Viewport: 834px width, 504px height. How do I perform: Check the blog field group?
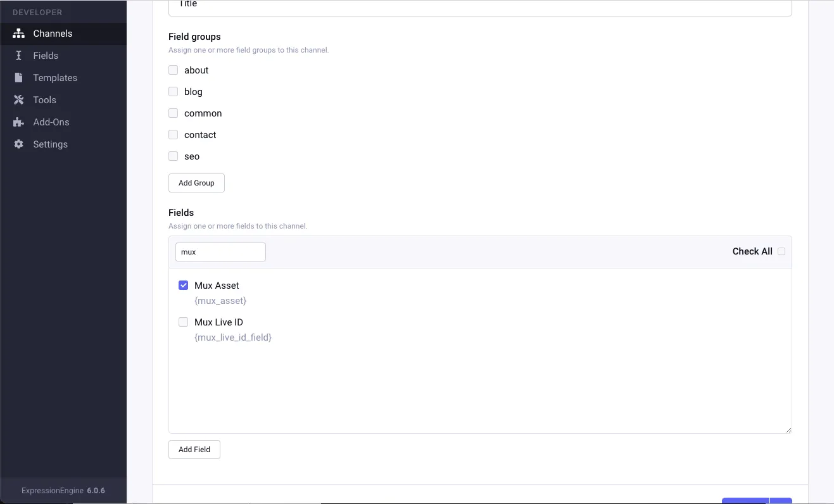[173, 92]
